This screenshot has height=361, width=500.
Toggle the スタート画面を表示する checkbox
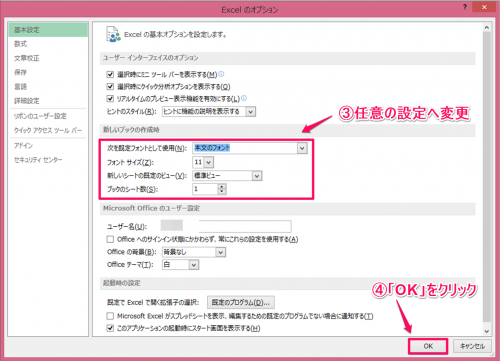110,328
